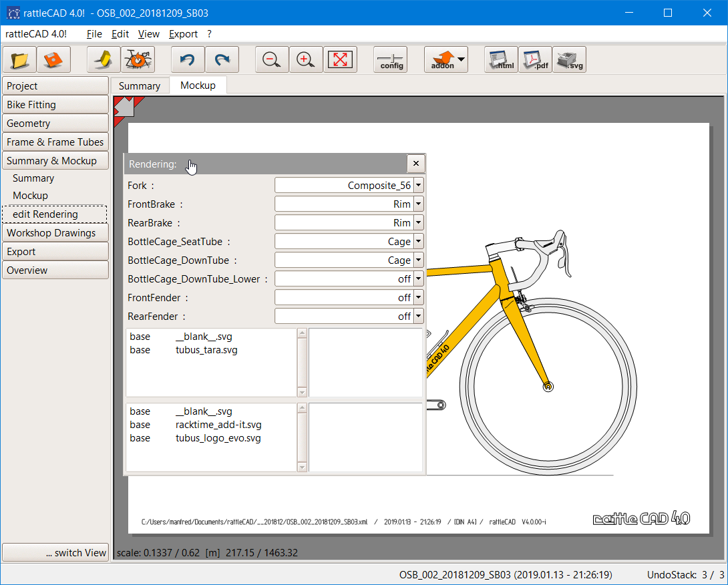This screenshot has width=728, height=585.
Task: Click the scale readout in status bar
Action: (x=207, y=552)
